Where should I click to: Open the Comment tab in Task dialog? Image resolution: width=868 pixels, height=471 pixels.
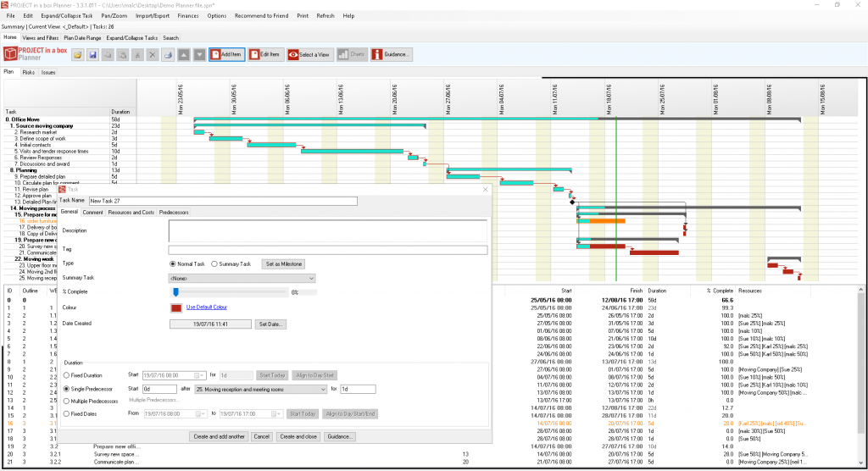(x=93, y=213)
